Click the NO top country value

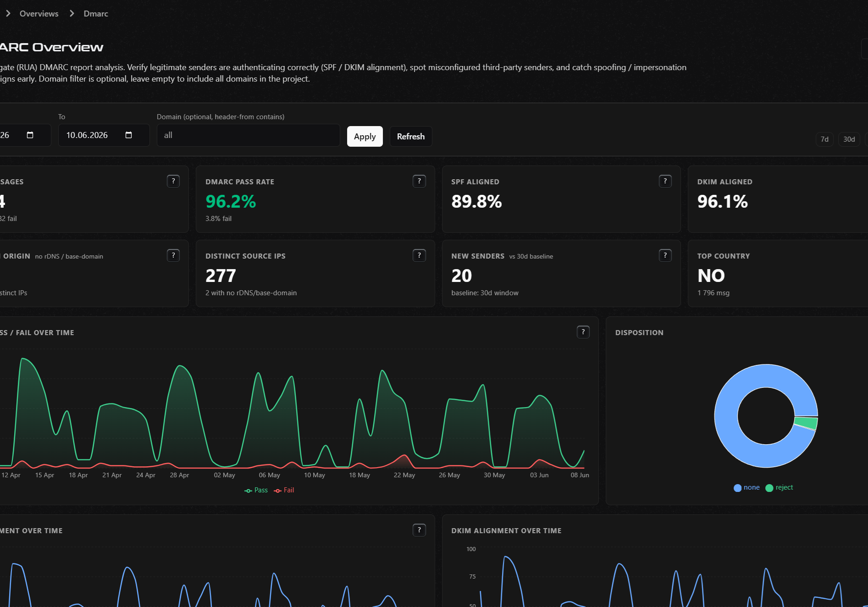[711, 276]
